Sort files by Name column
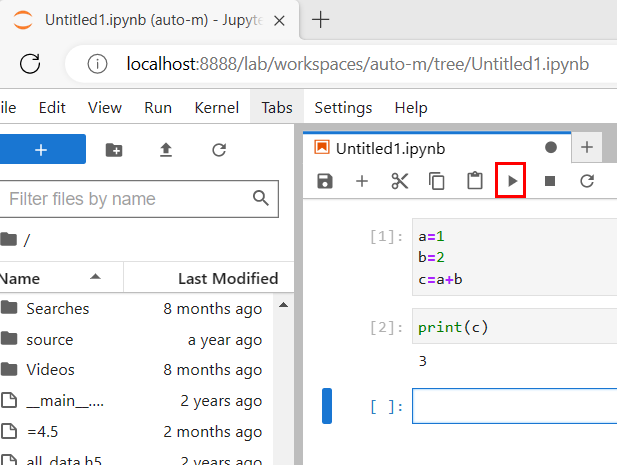 coord(61,278)
